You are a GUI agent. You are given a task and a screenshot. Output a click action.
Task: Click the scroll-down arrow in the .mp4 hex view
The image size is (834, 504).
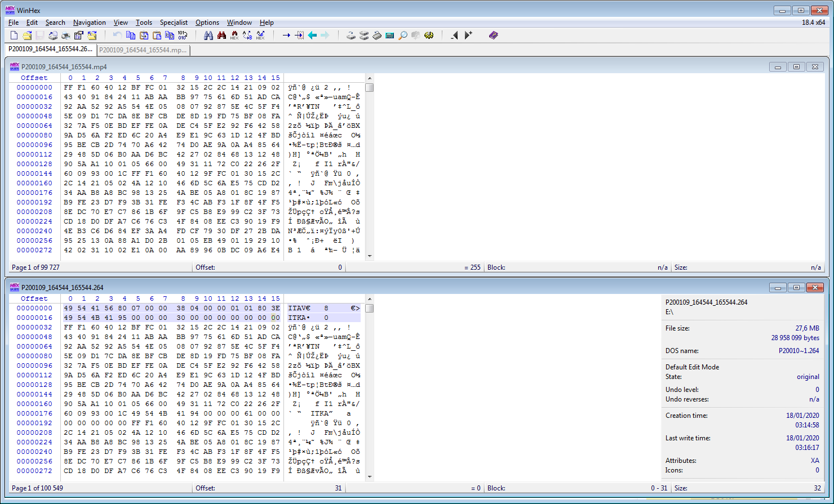[x=370, y=256]
